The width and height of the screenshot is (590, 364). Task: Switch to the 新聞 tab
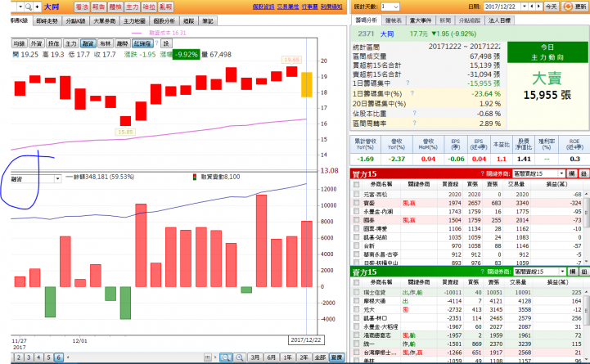click(445, 20)
